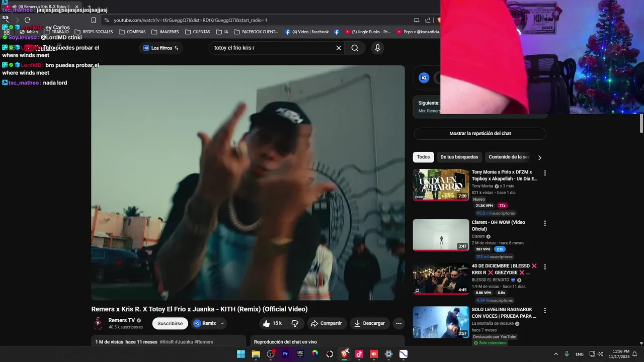Open Un Dia En Mi Barrio thumbnail

(x=441, y=185)
